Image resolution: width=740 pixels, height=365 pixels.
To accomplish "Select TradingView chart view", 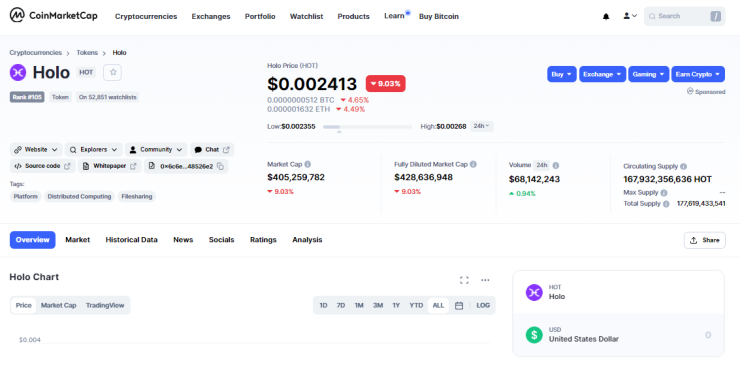I will 105,306.
